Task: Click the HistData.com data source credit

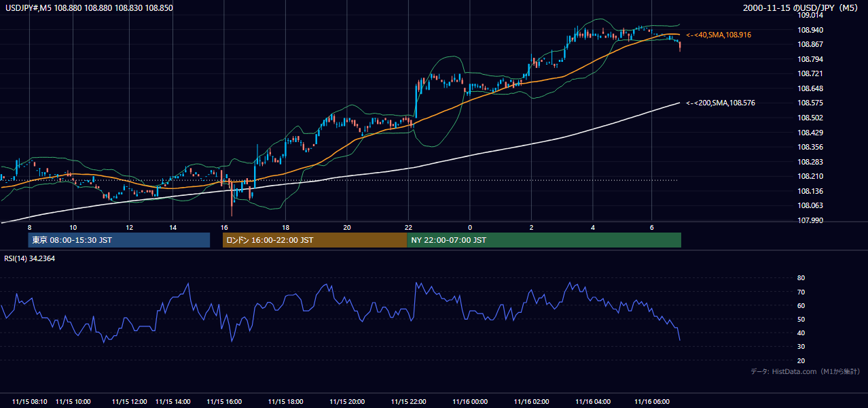Action: (x=806, y=371)
